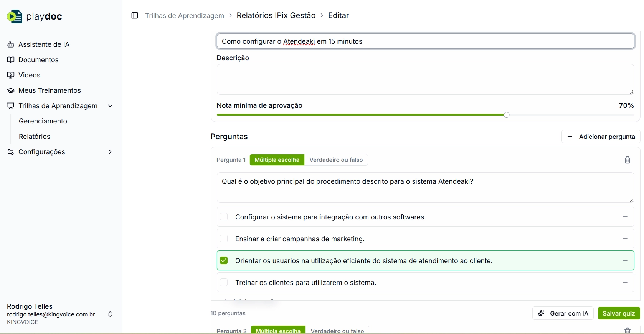
Task: Click the 'Ensinar a criar campanhas de marketing' answer text
Action: click(x=300, y=239)
